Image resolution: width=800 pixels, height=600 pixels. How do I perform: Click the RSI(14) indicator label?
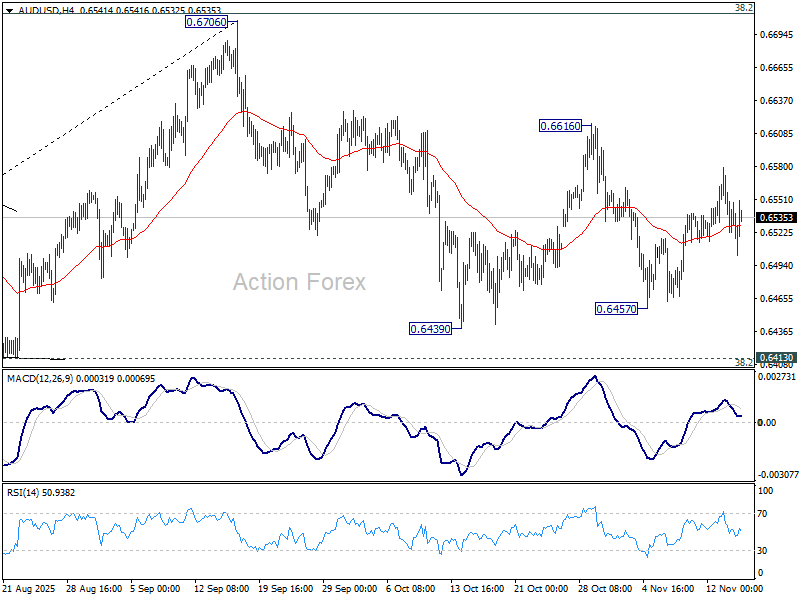pyautogui.click(x=25, y=492)
